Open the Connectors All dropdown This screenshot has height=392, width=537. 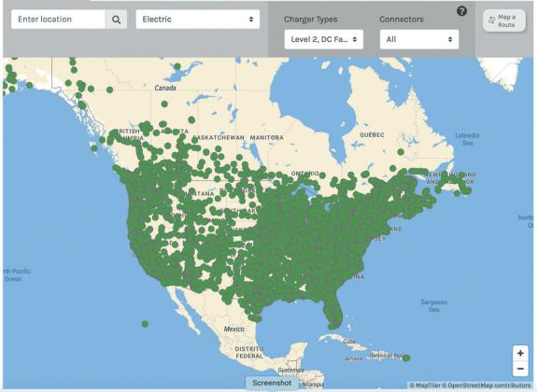(419, 39)
